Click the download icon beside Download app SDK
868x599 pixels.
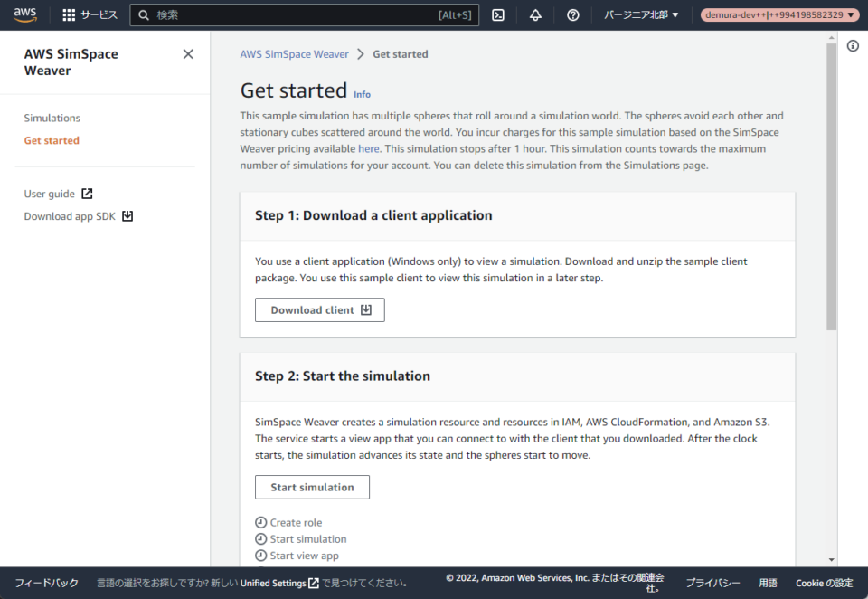(x=127, y=216)
